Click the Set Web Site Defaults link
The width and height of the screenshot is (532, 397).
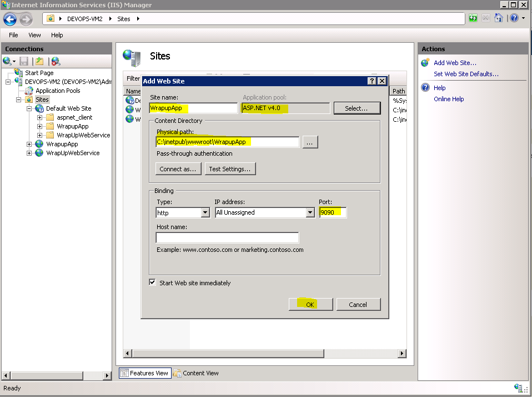pos(466,74)
